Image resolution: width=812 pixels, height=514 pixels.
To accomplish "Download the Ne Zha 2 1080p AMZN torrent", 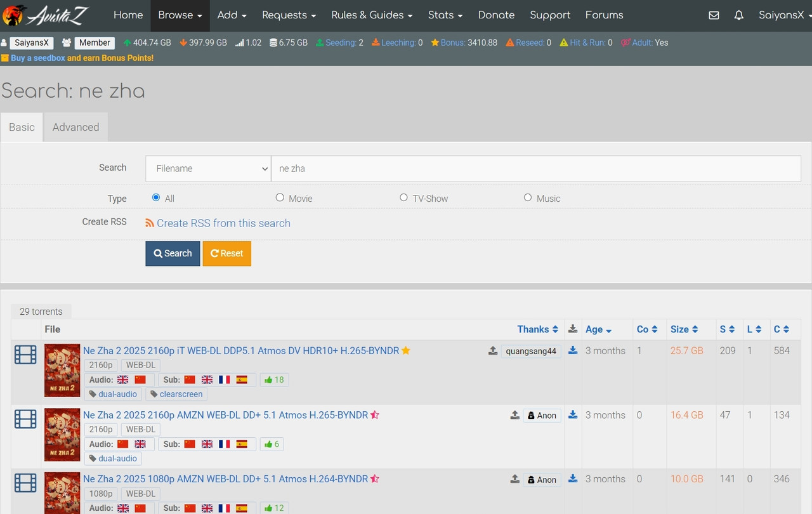I will pyautogui.click(x=573, y=478).
